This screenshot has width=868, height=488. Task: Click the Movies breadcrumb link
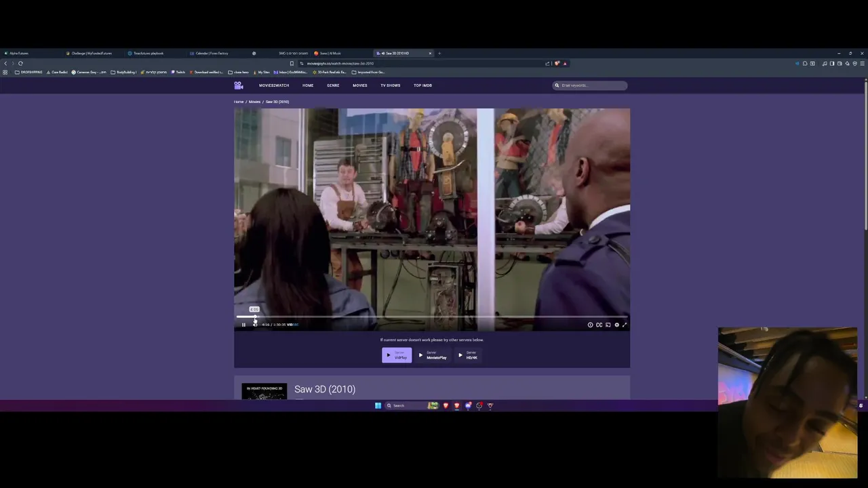point(254,102)
